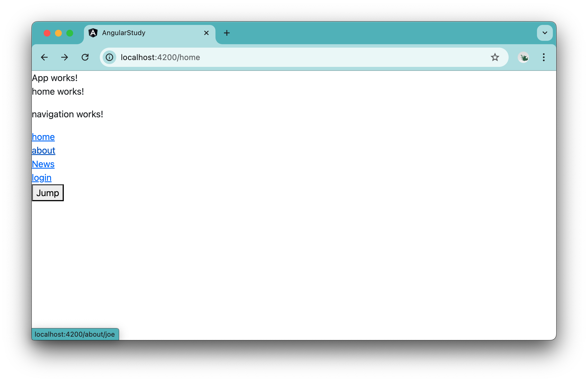Open the tab search chevron

pos(544,33)
